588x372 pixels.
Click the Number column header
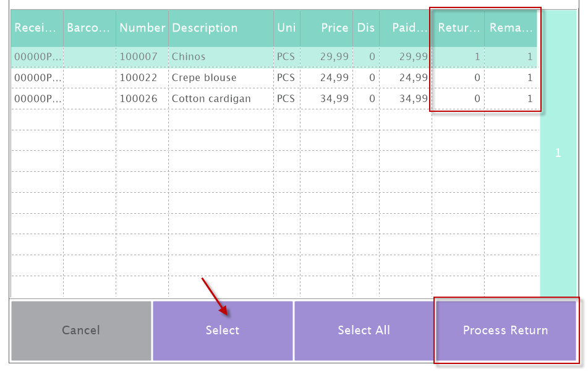click(142, 28)
